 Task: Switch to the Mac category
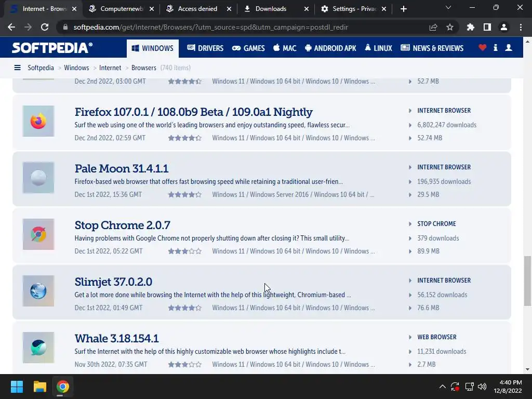[285, 48]
